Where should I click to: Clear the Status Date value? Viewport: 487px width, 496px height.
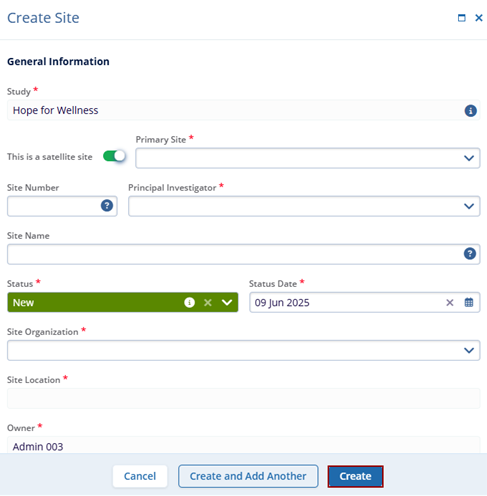pos(450,302)
